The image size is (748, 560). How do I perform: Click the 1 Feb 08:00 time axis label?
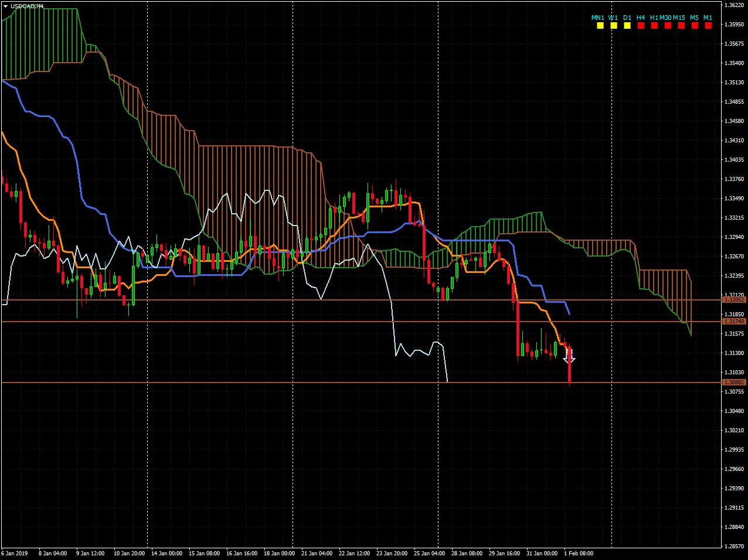579,554
